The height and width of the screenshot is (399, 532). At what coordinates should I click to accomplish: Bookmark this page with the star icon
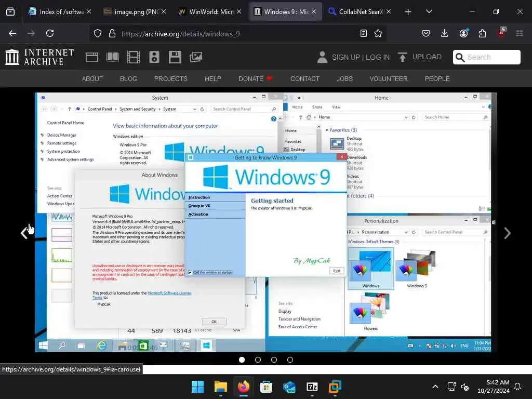[378, 33]
